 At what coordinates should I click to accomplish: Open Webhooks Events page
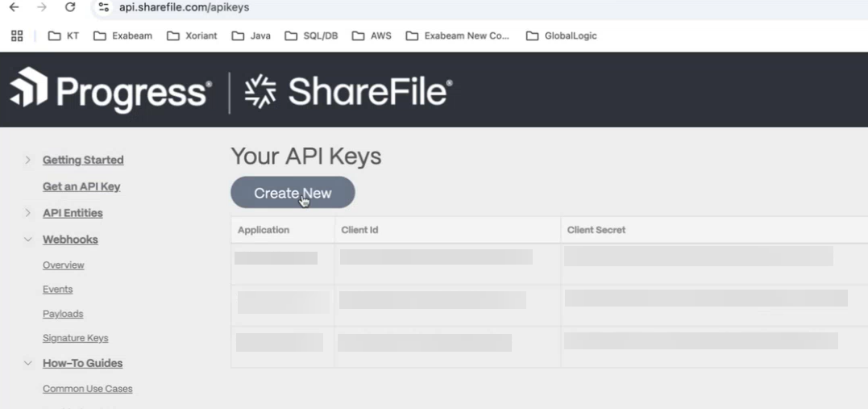click(x=57, y=290)
